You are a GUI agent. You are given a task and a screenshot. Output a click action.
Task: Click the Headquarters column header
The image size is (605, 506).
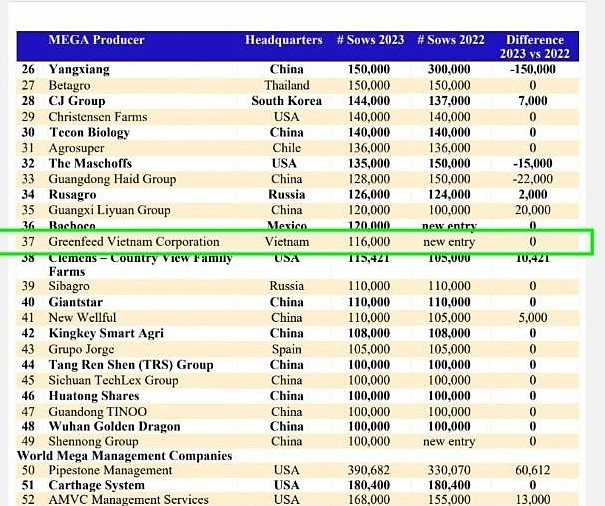point(284,40)
